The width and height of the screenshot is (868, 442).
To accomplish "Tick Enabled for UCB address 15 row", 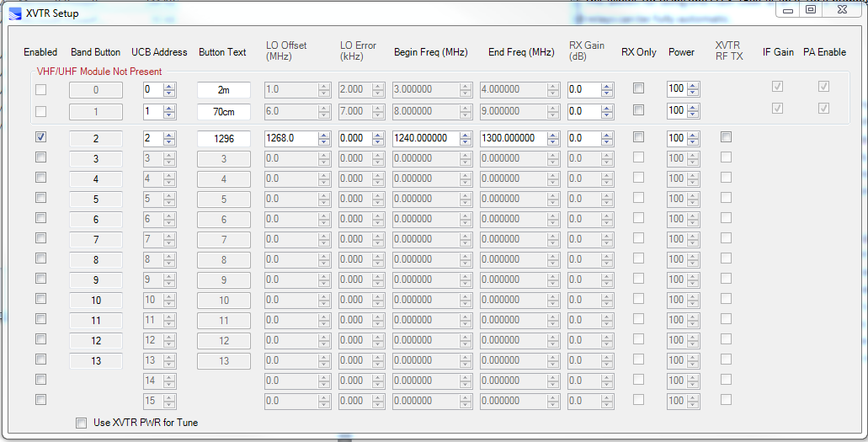I will point(40,400).
